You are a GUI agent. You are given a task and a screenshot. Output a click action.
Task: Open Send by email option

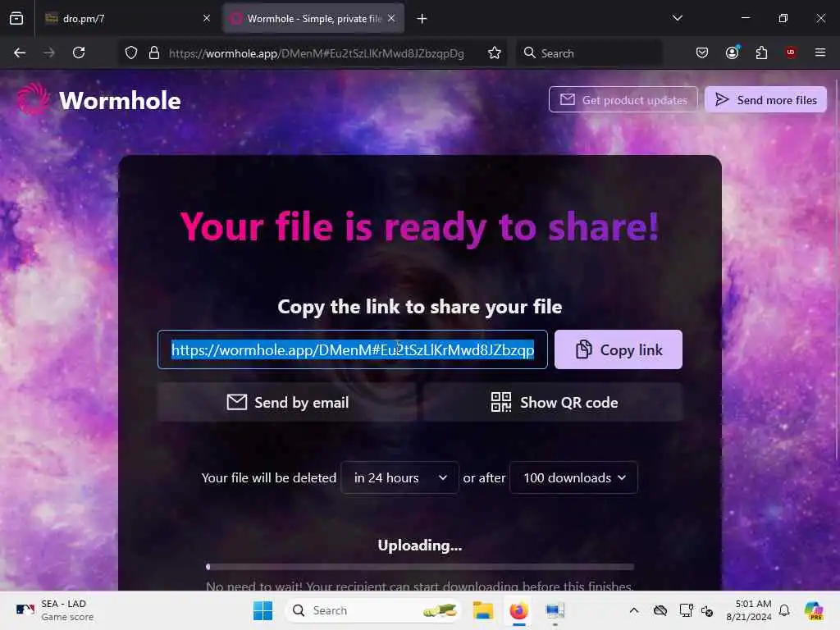(x=287, y=402)
